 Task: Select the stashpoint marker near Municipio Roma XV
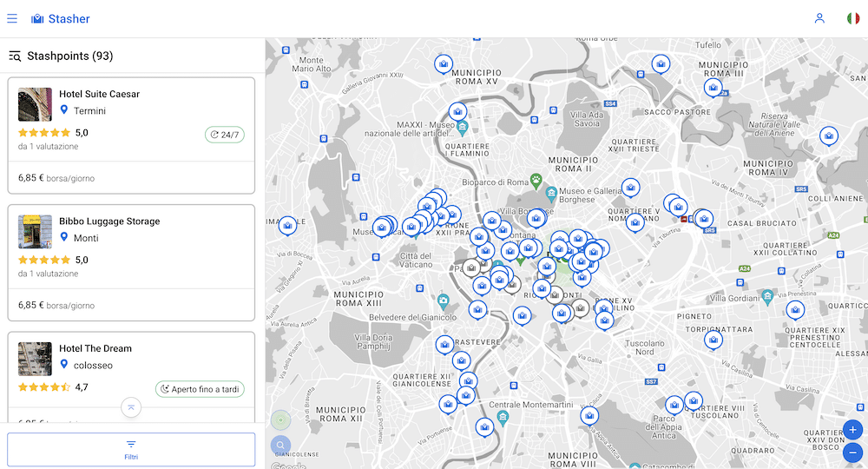pyautogui.click(x=444, y=65)
